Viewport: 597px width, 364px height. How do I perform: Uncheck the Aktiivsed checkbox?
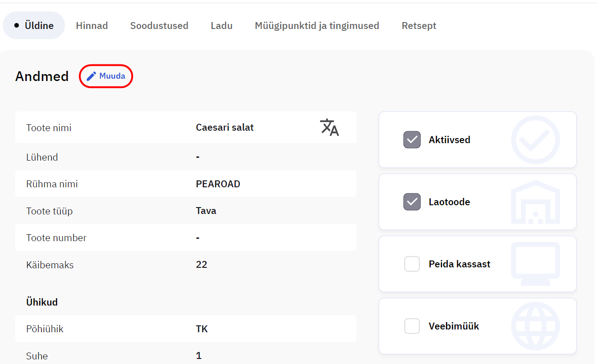tap(412, 140)
